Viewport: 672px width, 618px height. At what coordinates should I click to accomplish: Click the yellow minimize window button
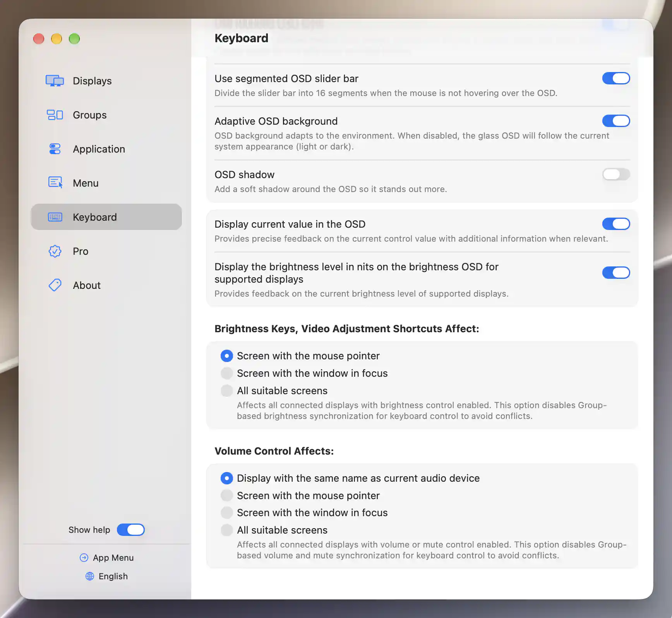[x=57, y=39]
